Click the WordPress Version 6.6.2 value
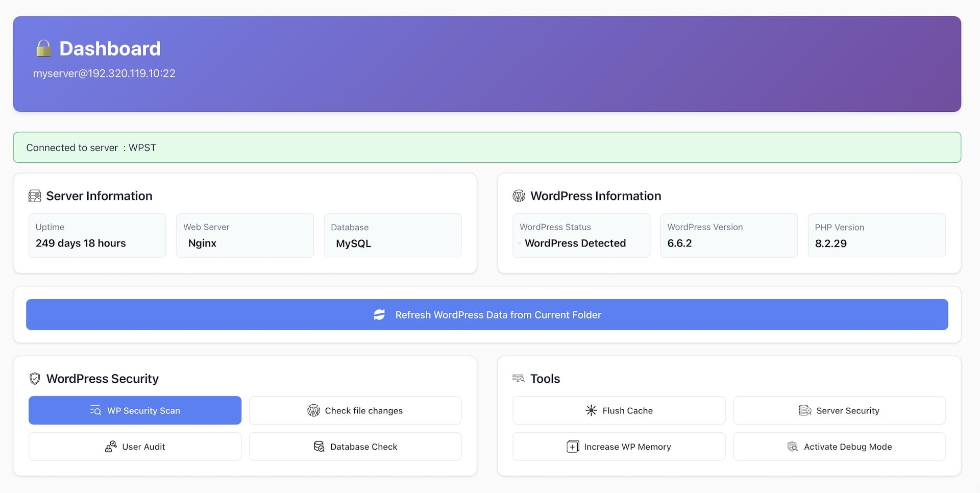The height and width of the screenshot is (493, 980). [x=679, y=243]
